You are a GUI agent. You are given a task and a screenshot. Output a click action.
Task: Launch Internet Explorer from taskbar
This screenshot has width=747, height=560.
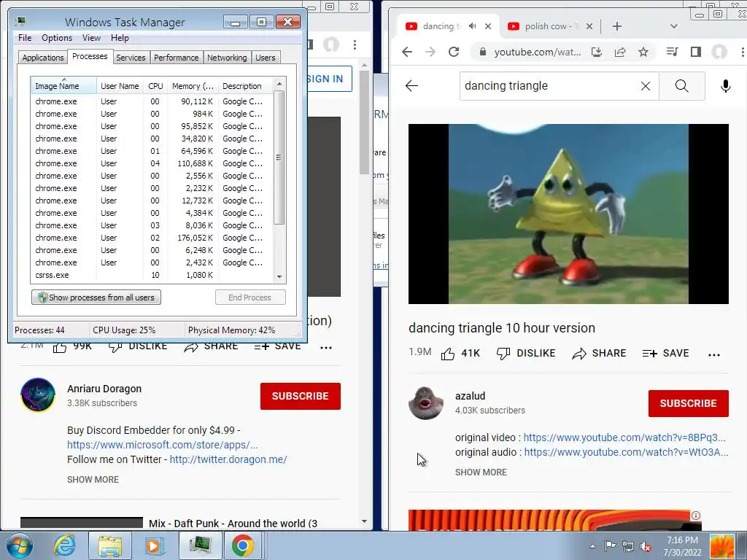tap(64, 545)
